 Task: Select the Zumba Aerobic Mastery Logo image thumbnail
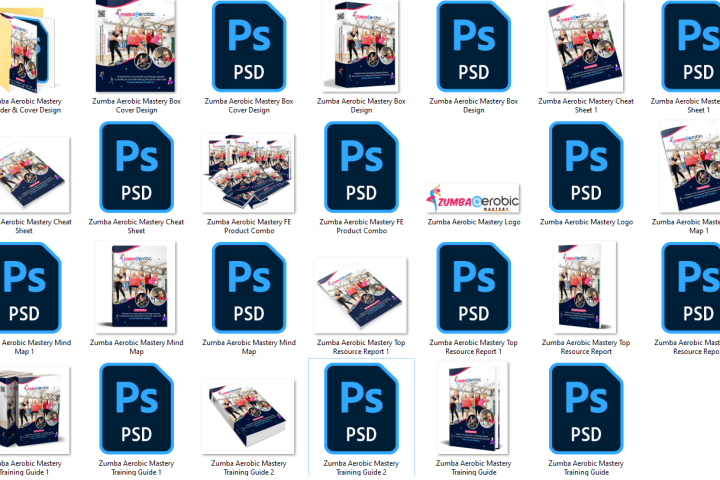coord(473,198)
